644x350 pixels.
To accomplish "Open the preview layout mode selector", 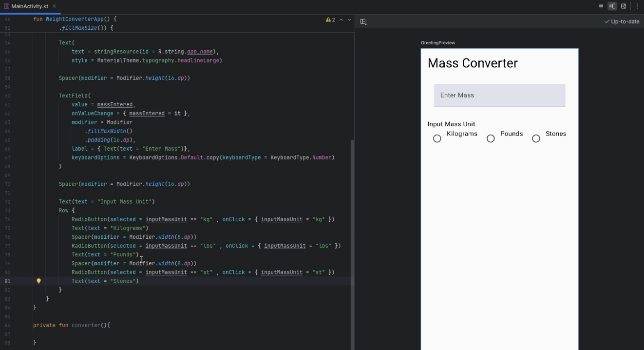I will [363, 21].
